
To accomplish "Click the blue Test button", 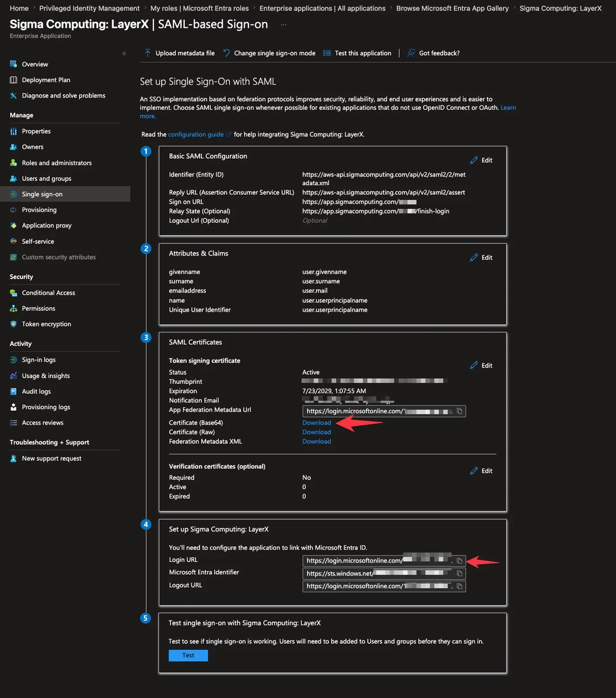I will [x=188, y=656].
